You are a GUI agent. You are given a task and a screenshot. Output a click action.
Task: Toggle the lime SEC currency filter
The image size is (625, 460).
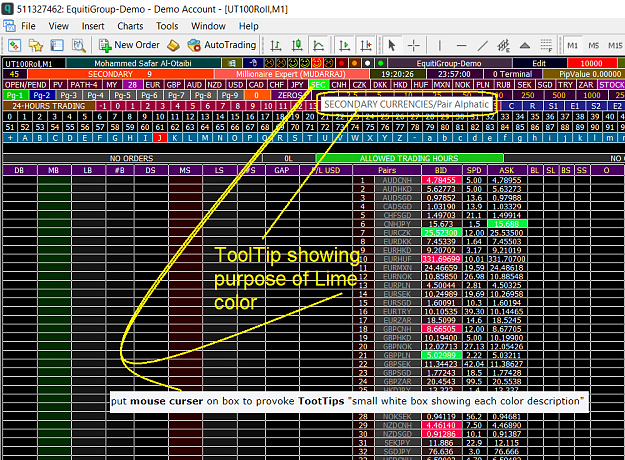tap(318, 85)
